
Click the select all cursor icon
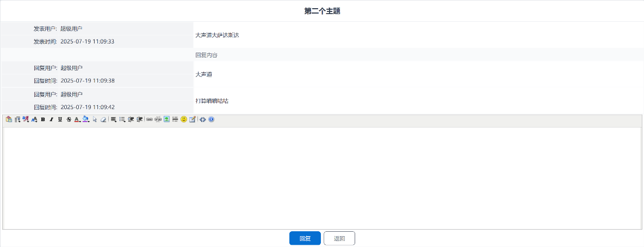click(95, 119)
